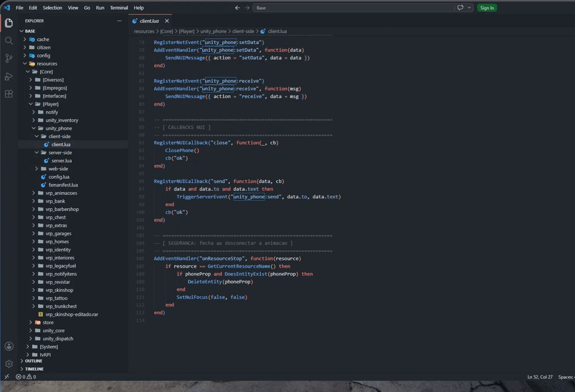This screenshot has height=392, width=575.
Task: Select client.lua in the explorer tree
Action: [x=73, y=144]
